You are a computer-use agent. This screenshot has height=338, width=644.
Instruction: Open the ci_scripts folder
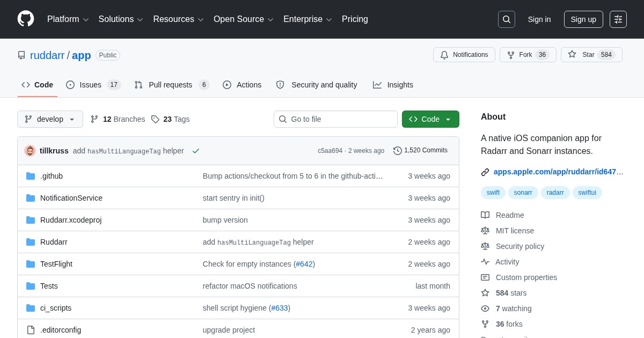click(56, 308)
